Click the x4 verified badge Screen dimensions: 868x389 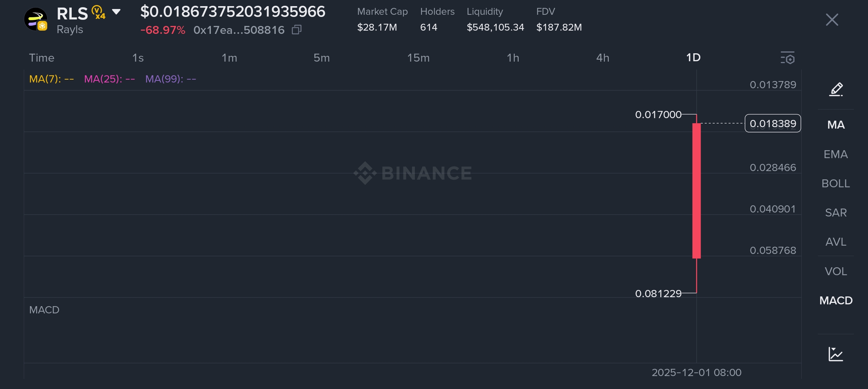(x=98, y=12)
